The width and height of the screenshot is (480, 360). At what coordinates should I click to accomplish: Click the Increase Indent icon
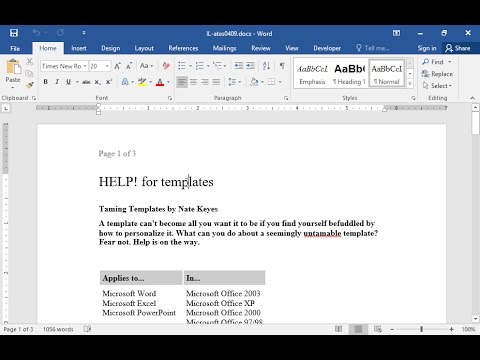point(250,66)
